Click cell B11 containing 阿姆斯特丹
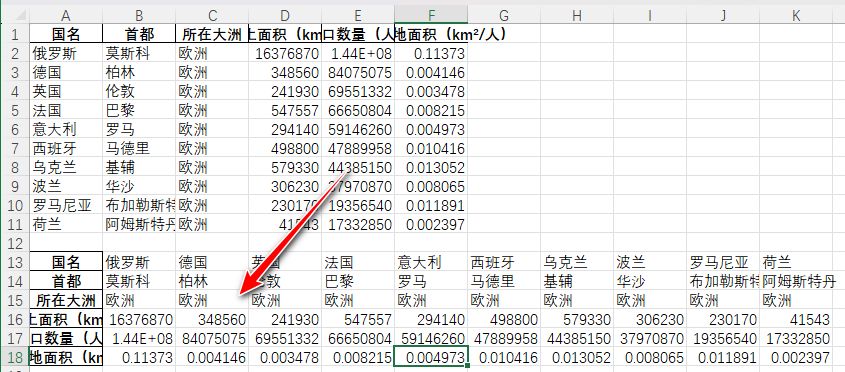This screenshot has height=372, width=845. click(x=139, y=224)
